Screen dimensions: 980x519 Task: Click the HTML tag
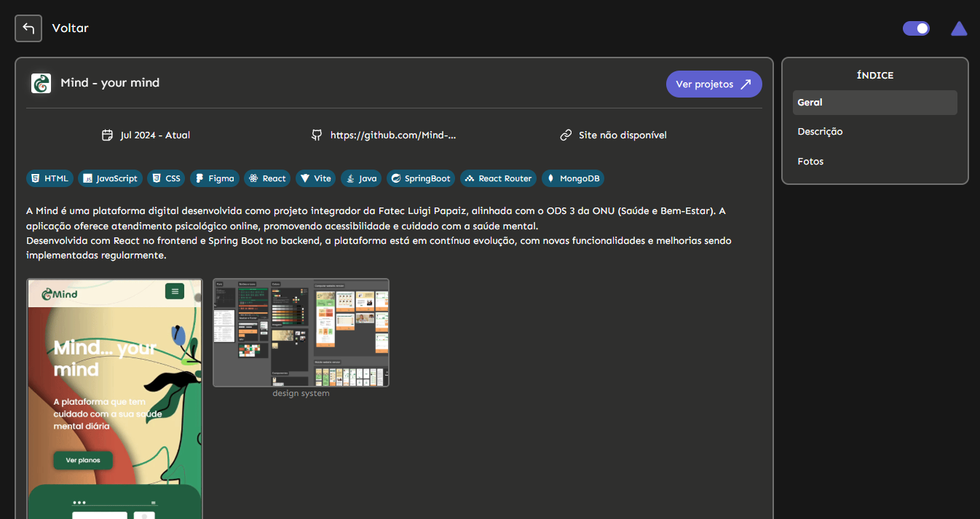click(x=50, y=178)
